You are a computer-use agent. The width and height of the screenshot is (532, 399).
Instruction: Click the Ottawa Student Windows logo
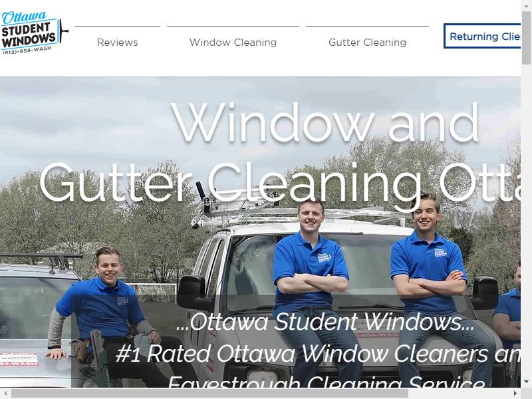tap(34, 33)
